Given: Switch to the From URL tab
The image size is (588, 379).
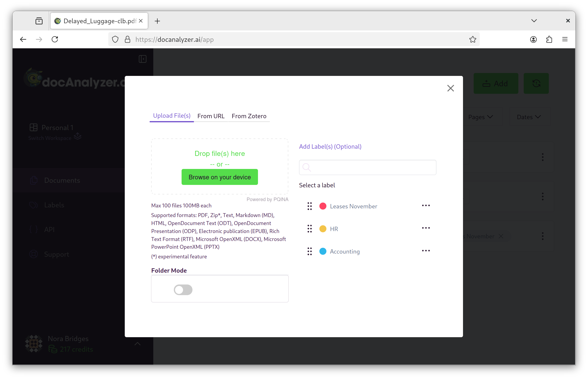Looking at the screenshot, I should [x=211, y=116].
